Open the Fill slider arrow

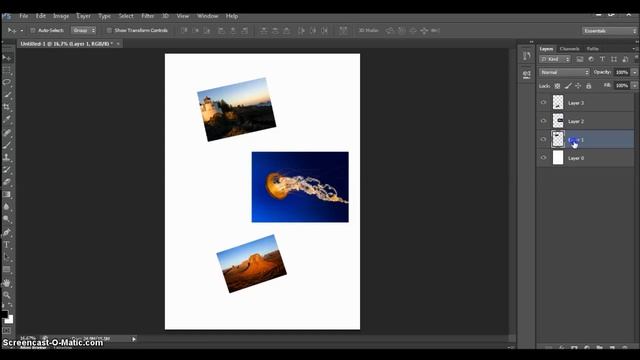pos(635,86)
